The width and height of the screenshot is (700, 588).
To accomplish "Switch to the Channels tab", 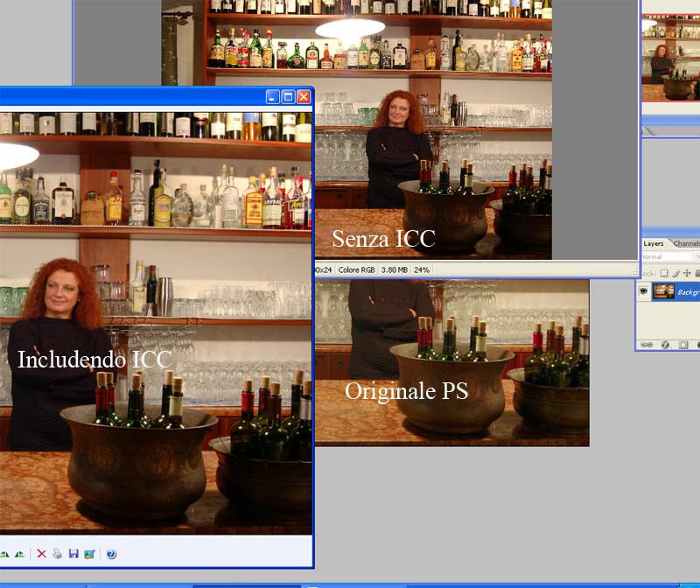I will click(687, 243).
